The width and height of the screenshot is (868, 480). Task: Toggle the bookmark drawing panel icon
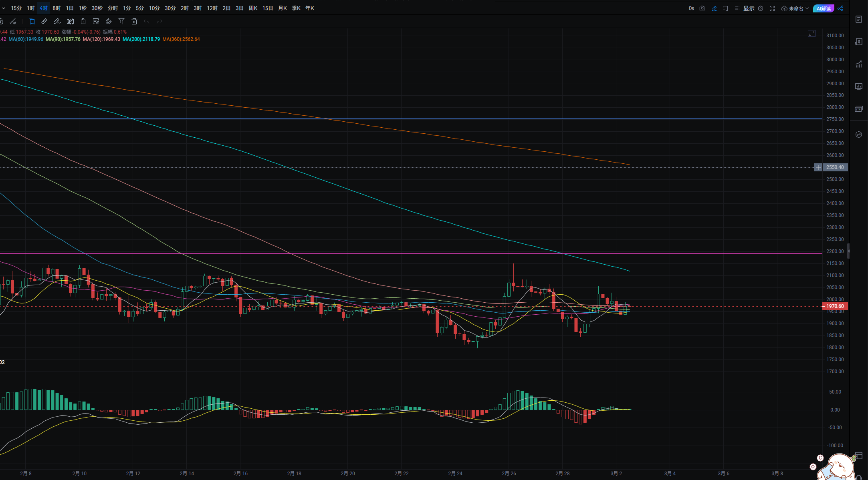tap(32, 21)
